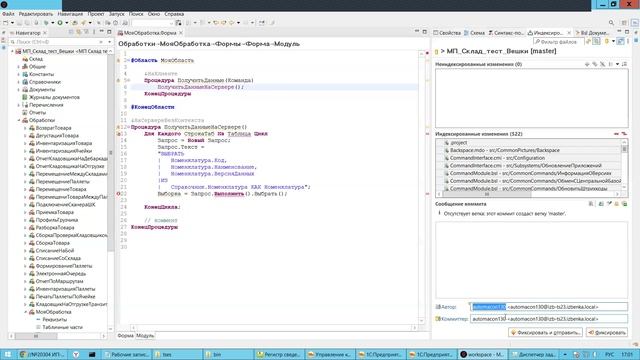Open the New item dropdown arrow
This screenshot has height=360, width=640.
[12, 23]
